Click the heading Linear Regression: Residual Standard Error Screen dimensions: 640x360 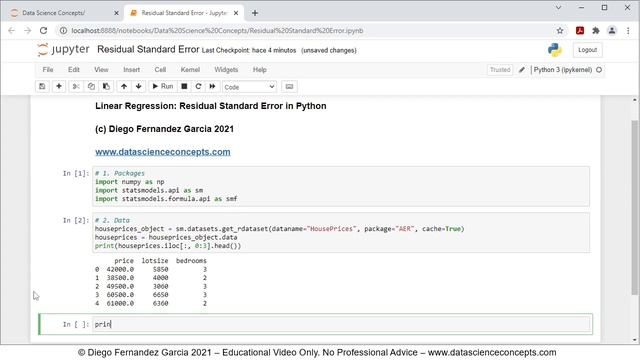click(x=211, y=106)
